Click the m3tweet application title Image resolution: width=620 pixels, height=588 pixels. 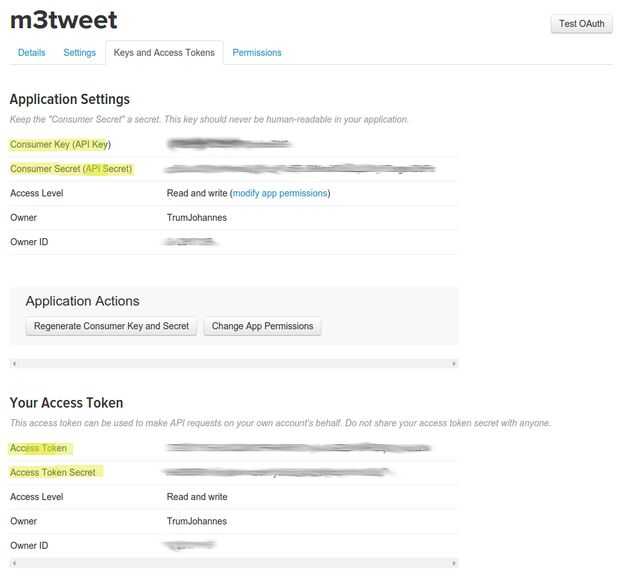point(63,20)
